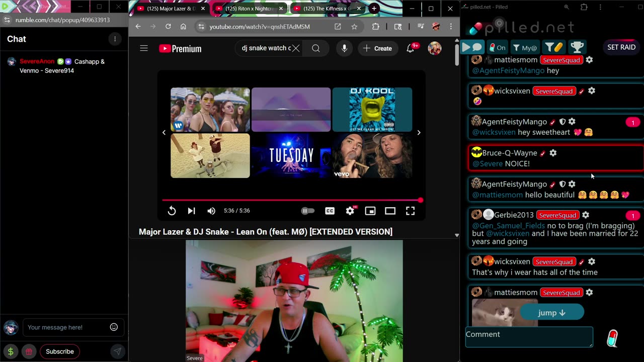Mute the YouTube player volume
This screenshot has width=644, height=362.
(x=211, y=211)
